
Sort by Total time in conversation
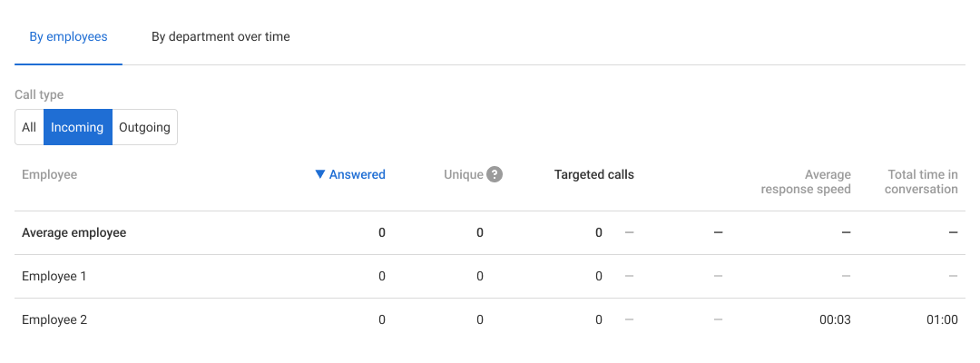pyautogui.click(x=921, y=181)
